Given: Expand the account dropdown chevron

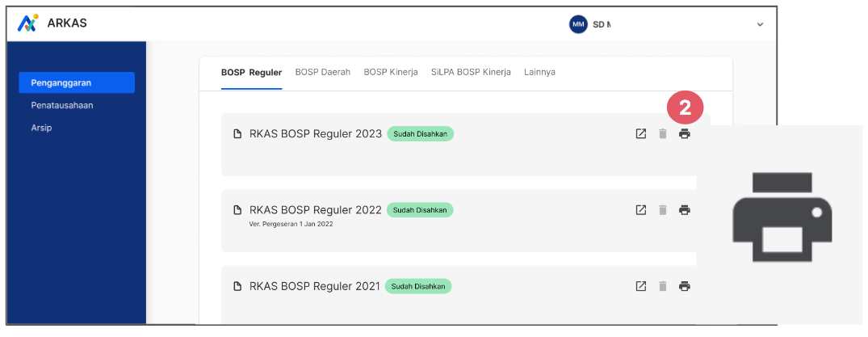Looking at the screenshot, I should [760, 24].
